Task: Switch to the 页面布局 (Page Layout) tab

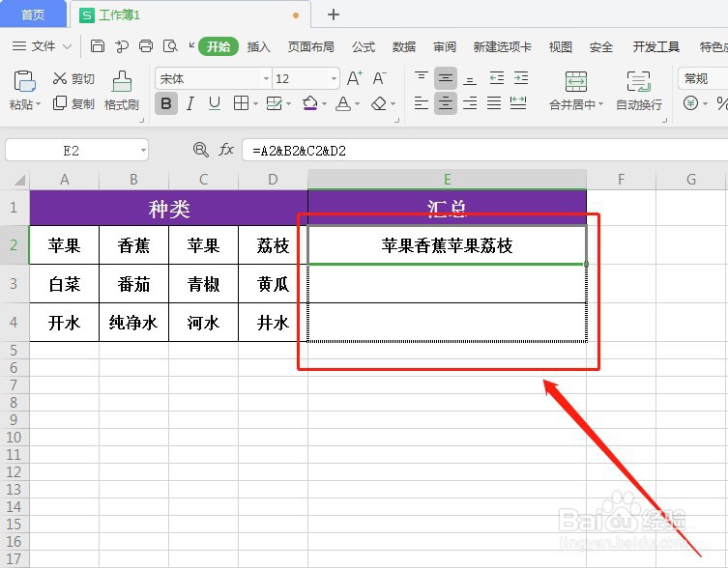Action: click(x=310, y=47)
